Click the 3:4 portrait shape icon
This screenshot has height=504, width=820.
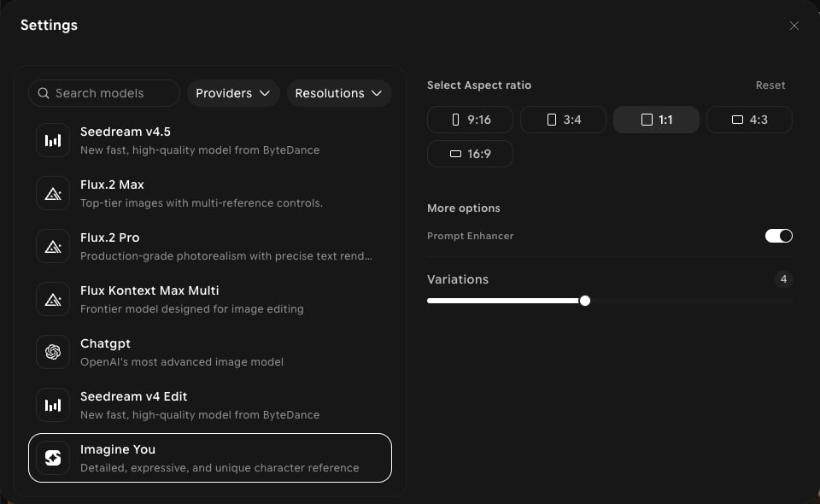pos(551,120)
